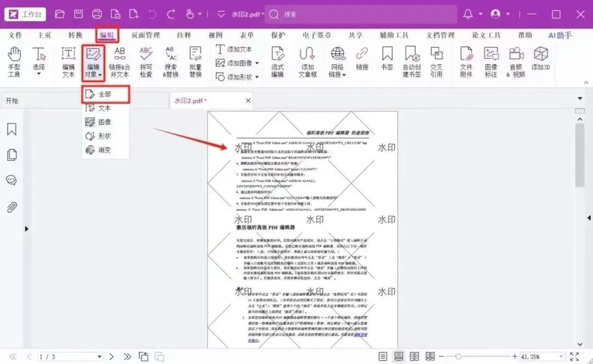
Task: Click Add Article Box (添加文章框)
Action: pos(307,62)
